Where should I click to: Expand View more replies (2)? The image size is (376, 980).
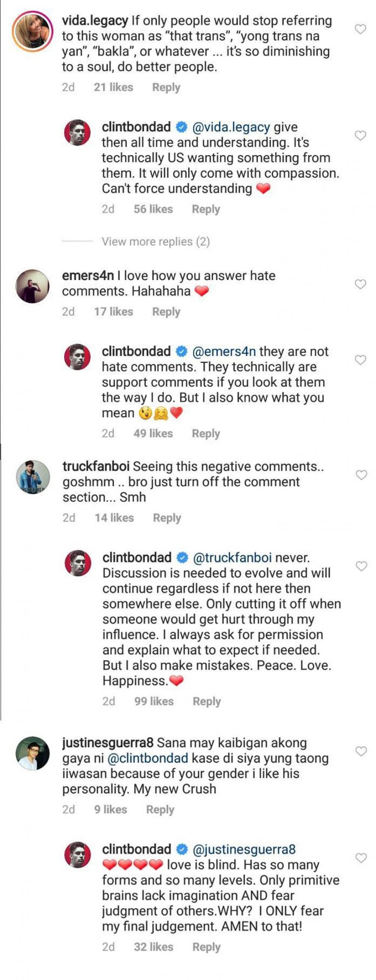click(x=156, y=242)
